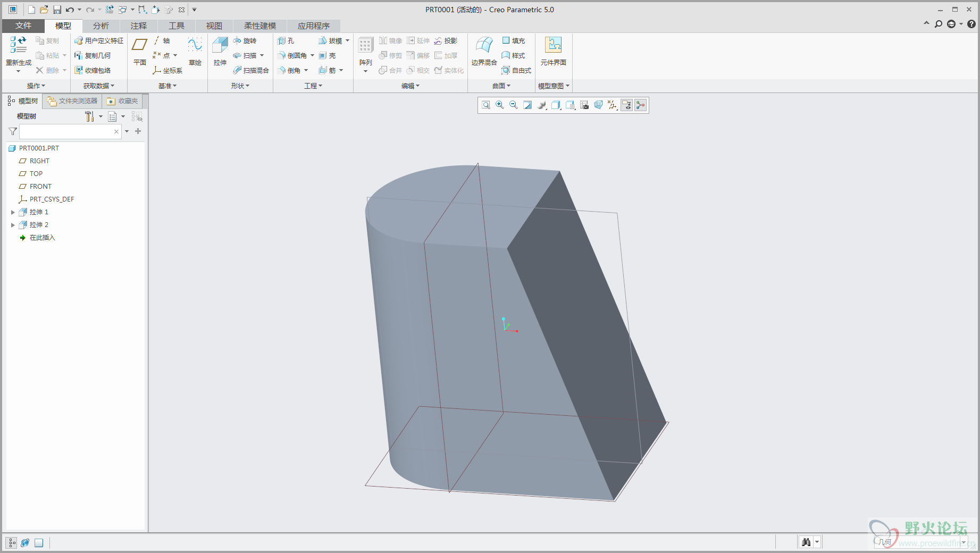Image resolution: width=980 pixels, height=553 pixels.
Task: Open the 文件夹浏览器 panel tab
Action: (72, 101)
